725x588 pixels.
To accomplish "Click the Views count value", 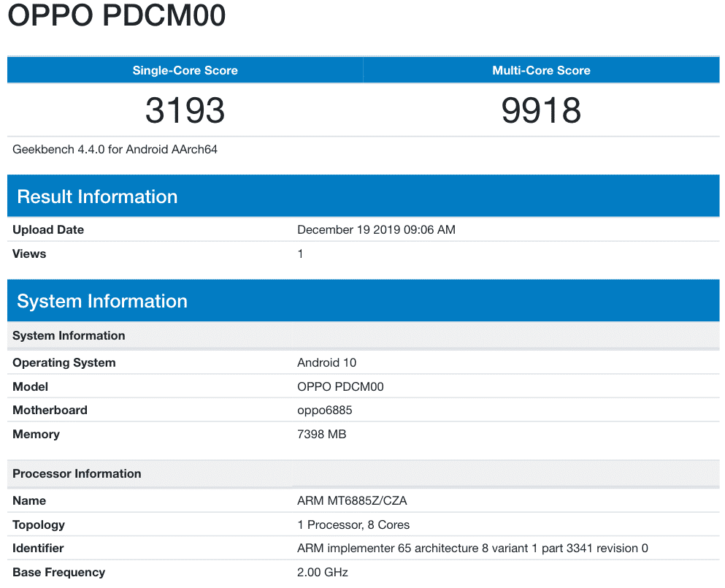I will point(300,254).
